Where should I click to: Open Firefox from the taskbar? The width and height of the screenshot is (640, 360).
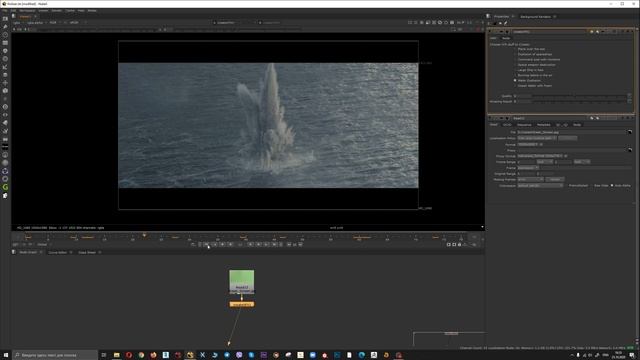click(x=153, y=355)
